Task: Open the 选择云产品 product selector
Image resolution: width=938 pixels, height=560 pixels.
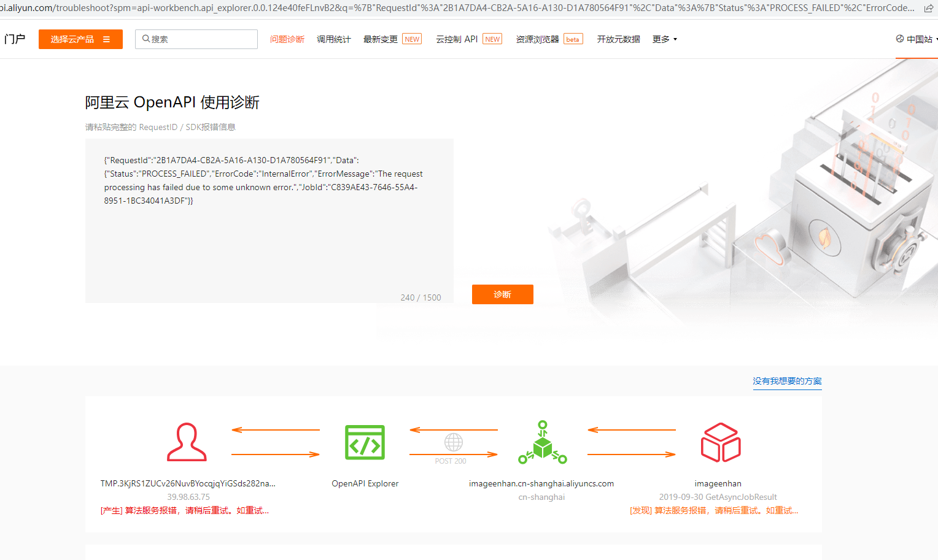Action: (80, 39)
